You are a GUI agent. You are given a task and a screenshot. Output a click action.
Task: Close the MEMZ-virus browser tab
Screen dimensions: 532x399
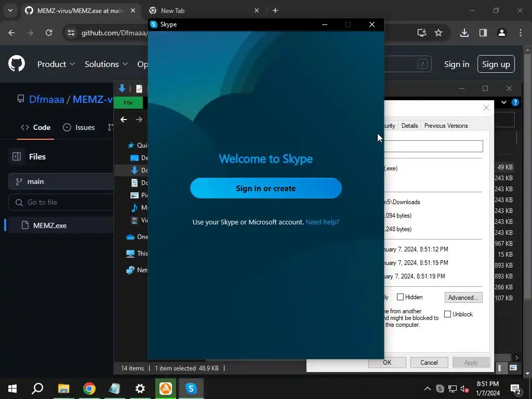coord(133,10)
